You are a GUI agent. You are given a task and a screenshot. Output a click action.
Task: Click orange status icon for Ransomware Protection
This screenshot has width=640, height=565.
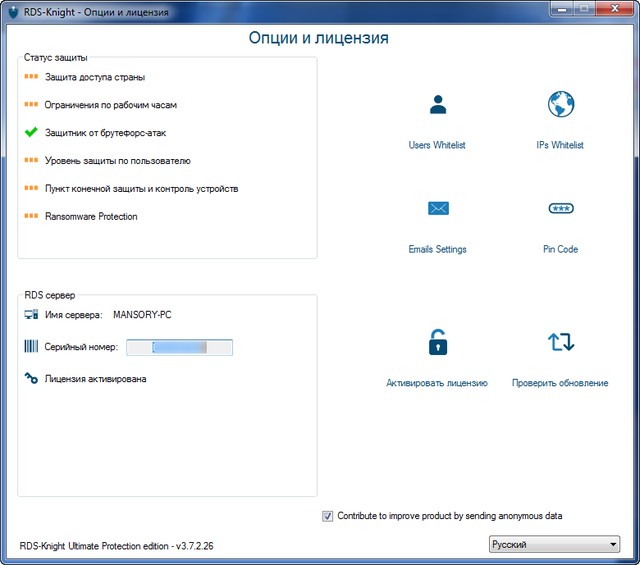[x=31, y=216]
